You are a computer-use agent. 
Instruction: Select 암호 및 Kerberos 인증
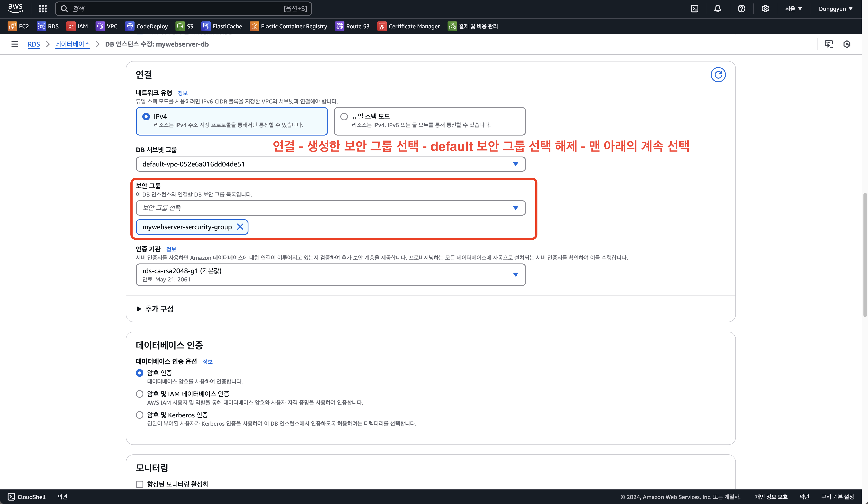[x=140, y=415]
